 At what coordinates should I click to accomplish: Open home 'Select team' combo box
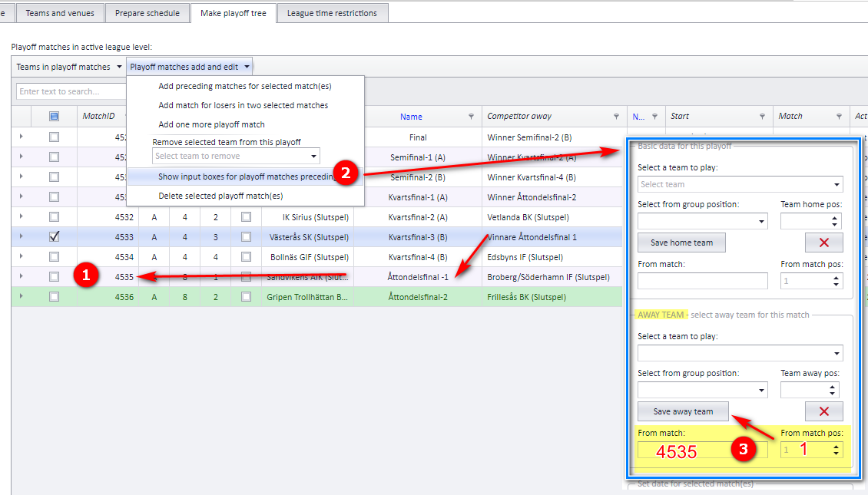pos(740,184)
